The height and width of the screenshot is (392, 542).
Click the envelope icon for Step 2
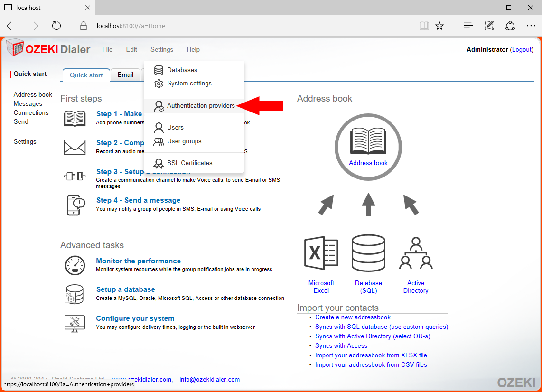pos(75,147)
